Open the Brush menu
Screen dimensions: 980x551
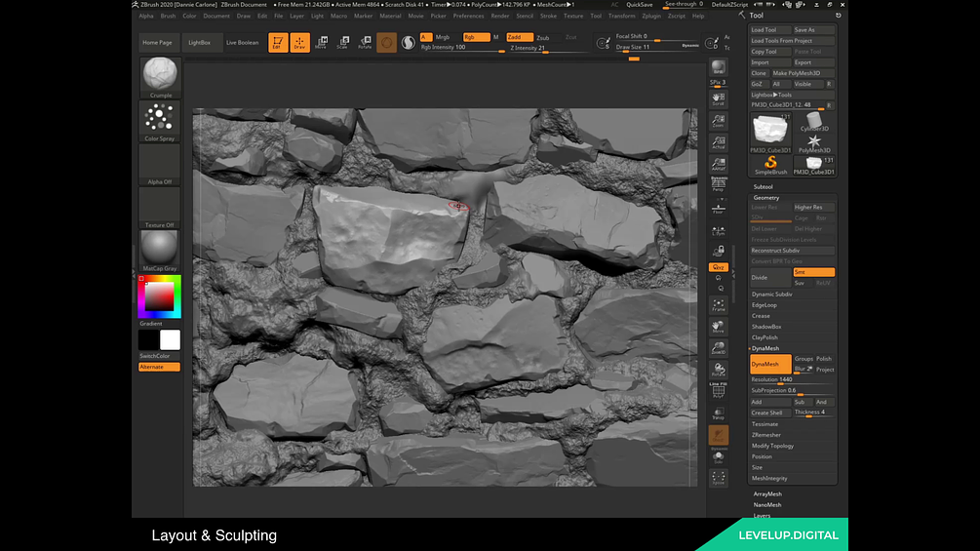(168, 17)
